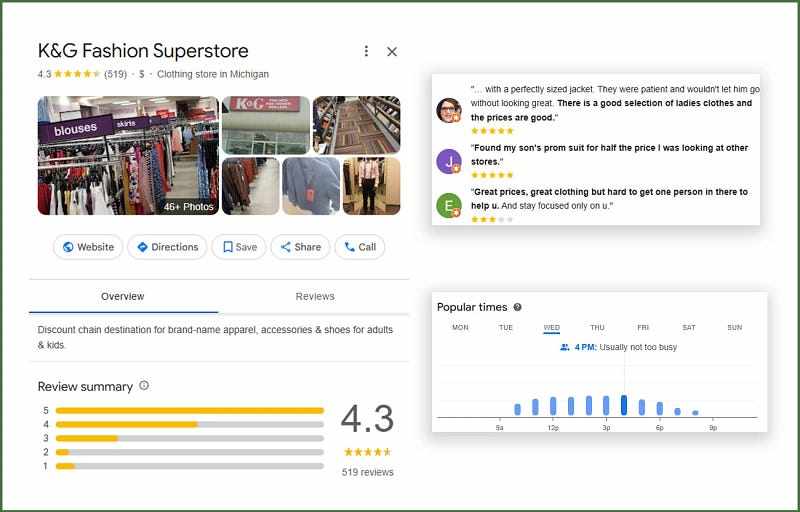Share the K&G Fashion Superstore listing
The image size is (800, 512).
tap(300, 247)
